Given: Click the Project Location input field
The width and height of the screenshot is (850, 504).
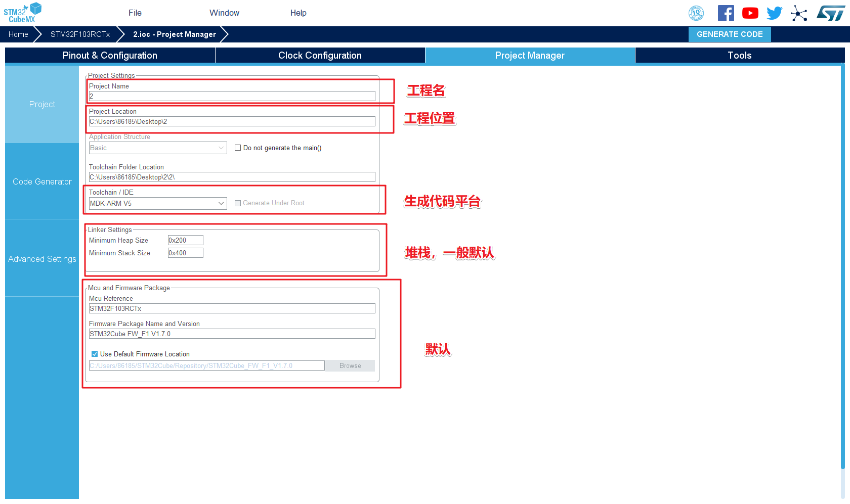Looking at the screenshot, I should click(232, 122).
